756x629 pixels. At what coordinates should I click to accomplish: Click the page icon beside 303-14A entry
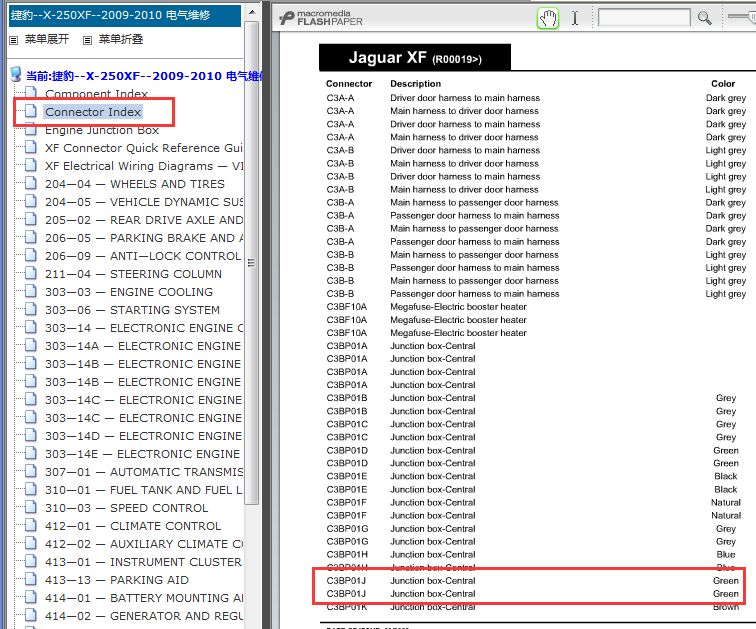click(x=31, y=345)
